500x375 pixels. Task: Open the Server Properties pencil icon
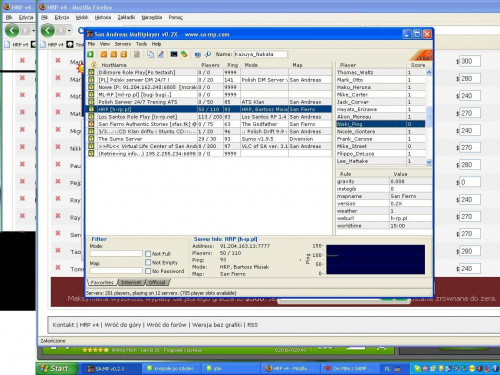point(160,54)
